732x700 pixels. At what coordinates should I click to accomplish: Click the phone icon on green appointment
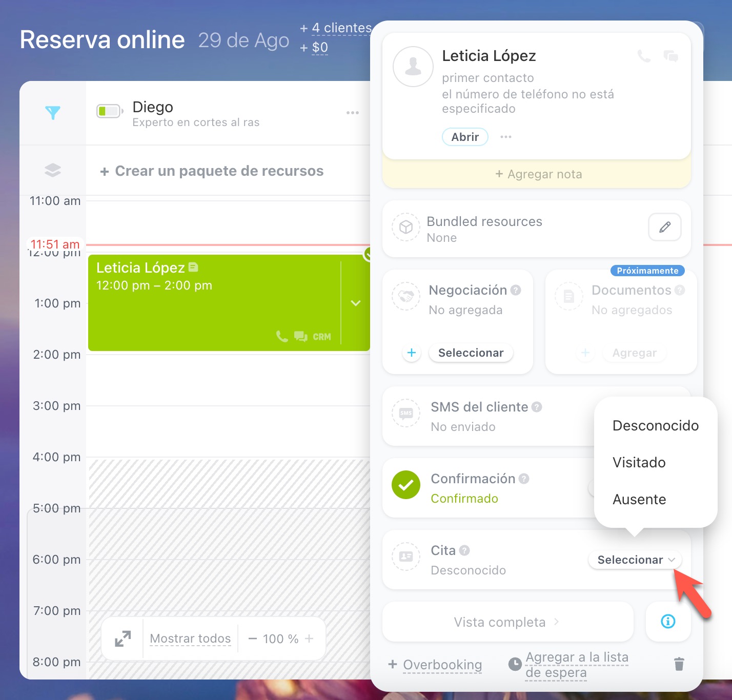coord(282,336)
